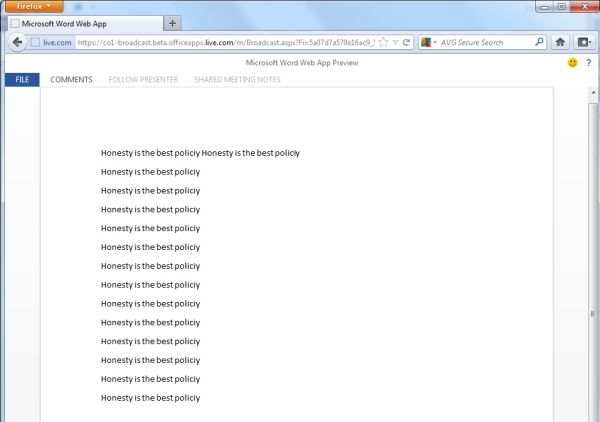Image resolution: width=600 pixels, height=422 pixels.
Task: Send feedback via the smiley face icon
Action: (x=572, y=63)
